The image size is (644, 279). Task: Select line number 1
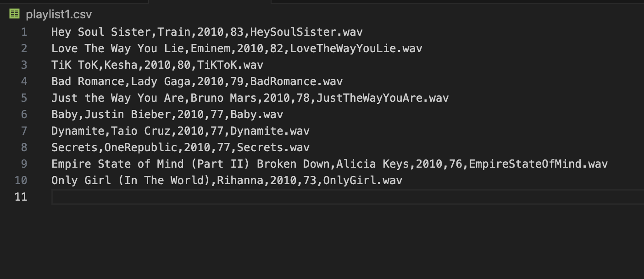pyautogui.click(x=24, y=32)
